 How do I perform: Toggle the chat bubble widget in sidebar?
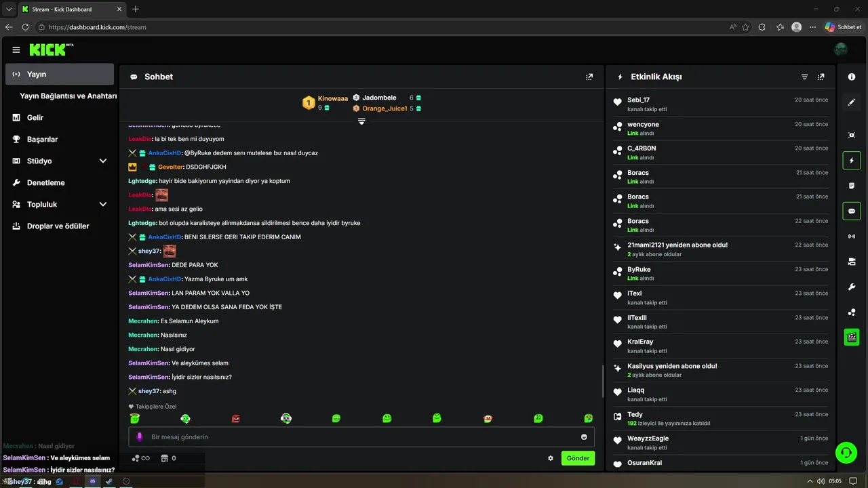tap(852, 211)
